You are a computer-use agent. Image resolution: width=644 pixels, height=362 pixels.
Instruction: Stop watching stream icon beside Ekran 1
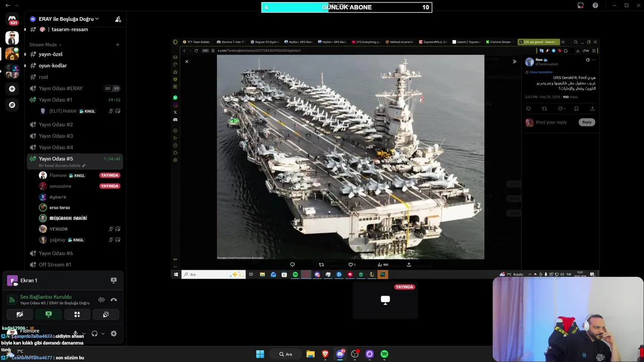pos(114,281)
